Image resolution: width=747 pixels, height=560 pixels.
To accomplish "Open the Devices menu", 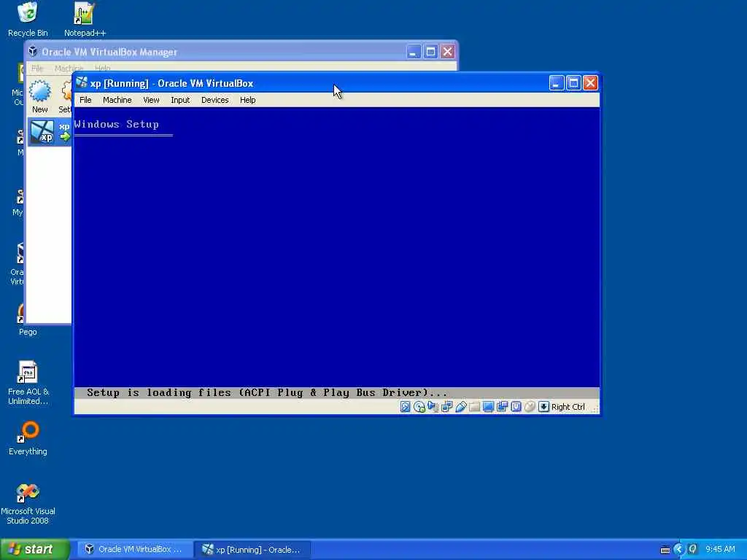I will click(x=215, y=100).
